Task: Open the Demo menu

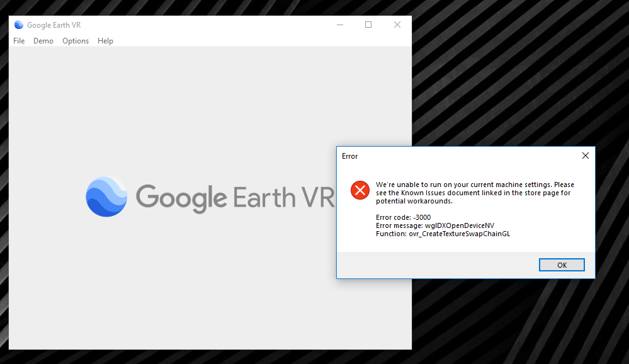Action: [43, 40]
